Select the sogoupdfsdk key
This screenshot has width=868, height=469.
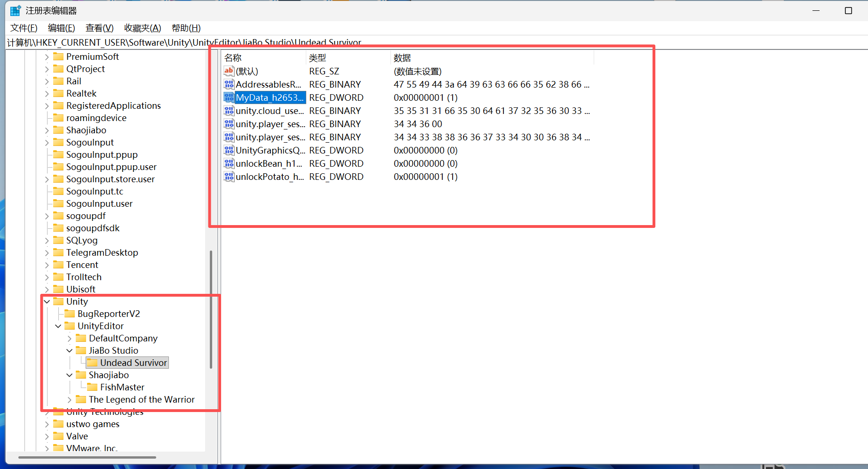[x=93, y=228]
